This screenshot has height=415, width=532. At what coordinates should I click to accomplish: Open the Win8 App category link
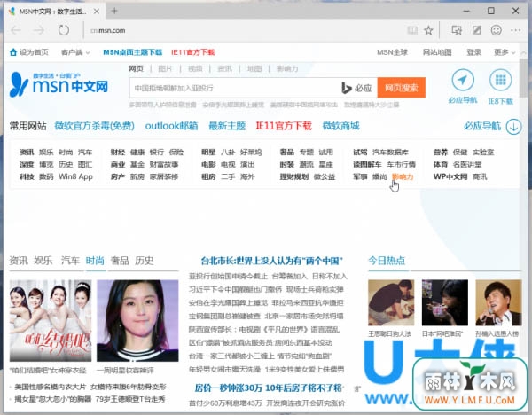point(75,176)
